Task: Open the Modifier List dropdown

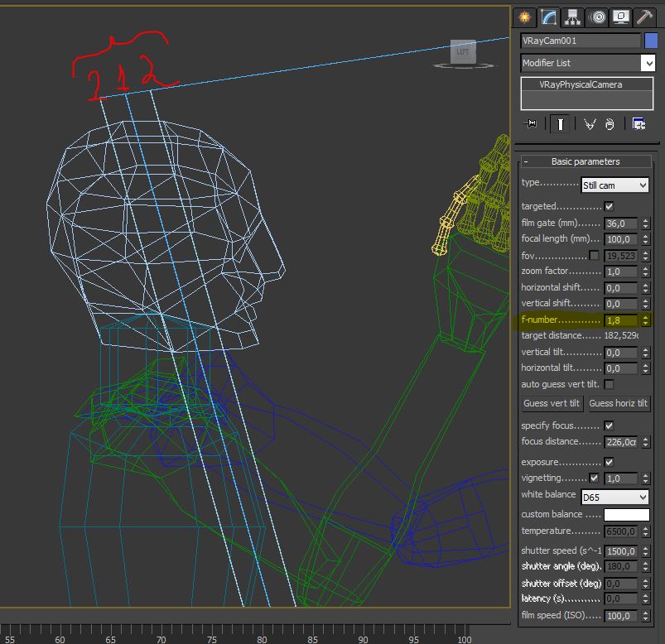Action: tap(648, 63)
